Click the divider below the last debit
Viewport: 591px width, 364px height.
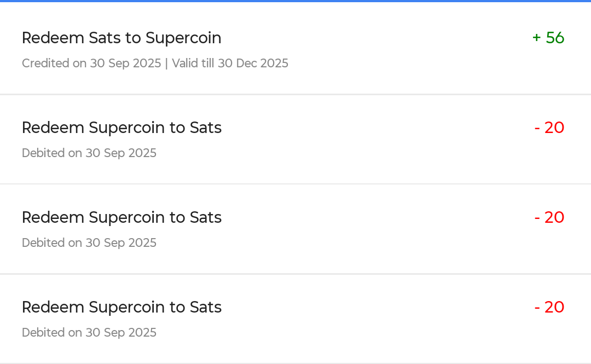[x=296, y=363]
